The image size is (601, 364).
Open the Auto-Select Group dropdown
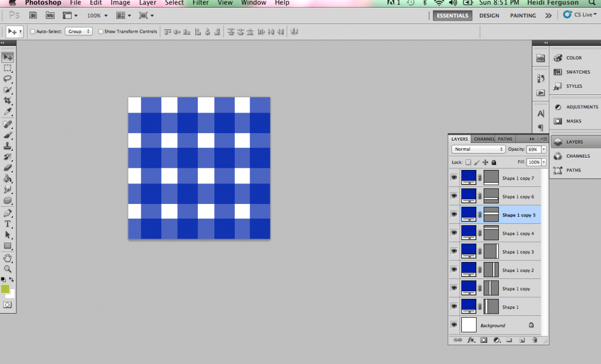click(78, 31)
